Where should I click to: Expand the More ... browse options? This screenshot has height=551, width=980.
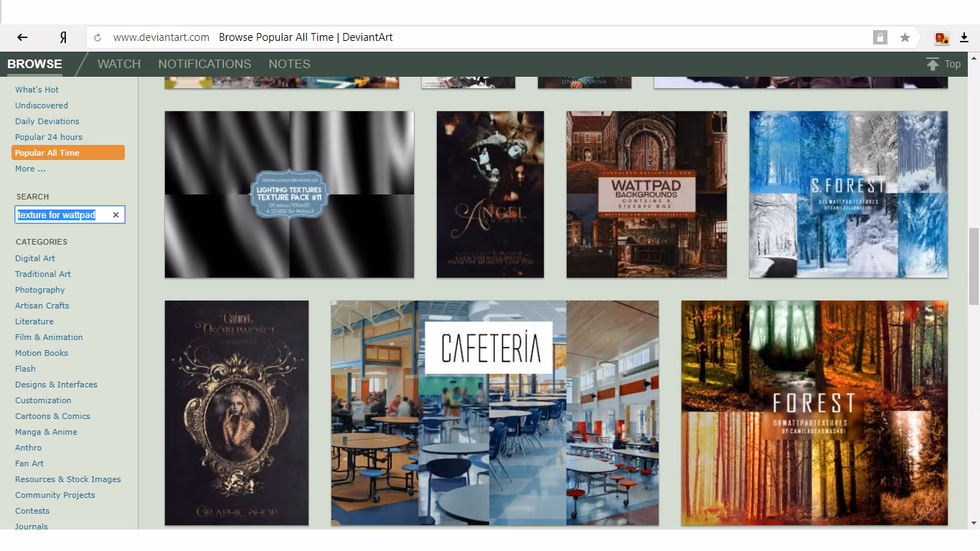(30, 169)
